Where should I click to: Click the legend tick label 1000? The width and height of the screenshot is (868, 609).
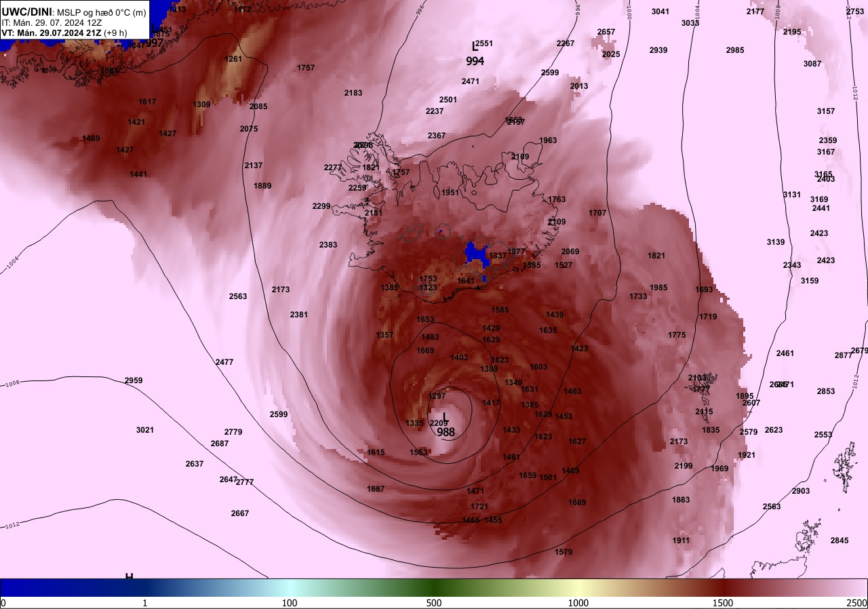tap(578, 603)
